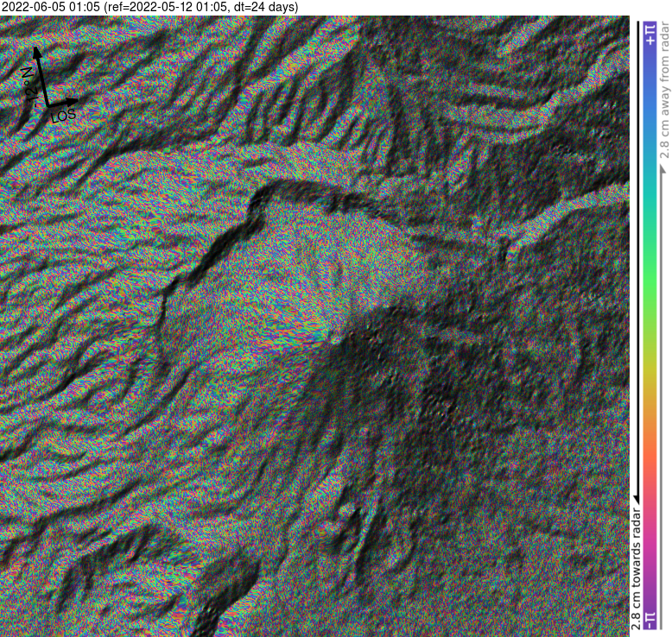Click the phase colorbar gradient strip
This screenshot has height=637, width=672.
coord(650,325)
